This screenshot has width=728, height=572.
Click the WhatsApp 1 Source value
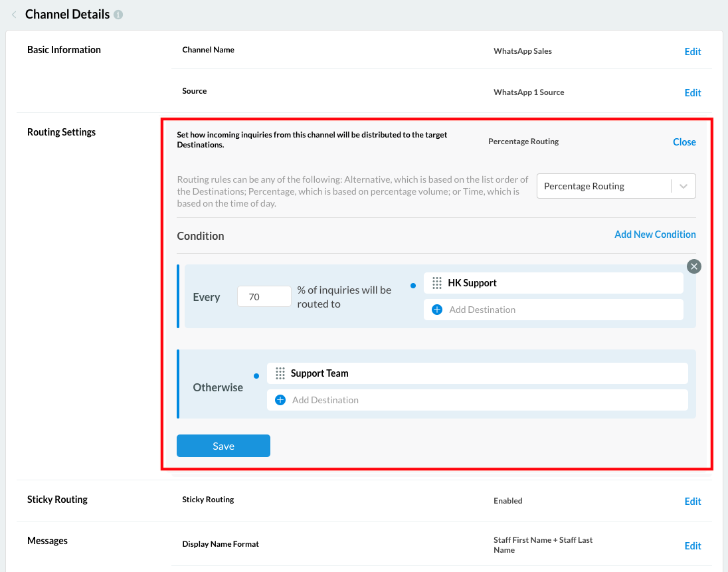pos(528,92)
